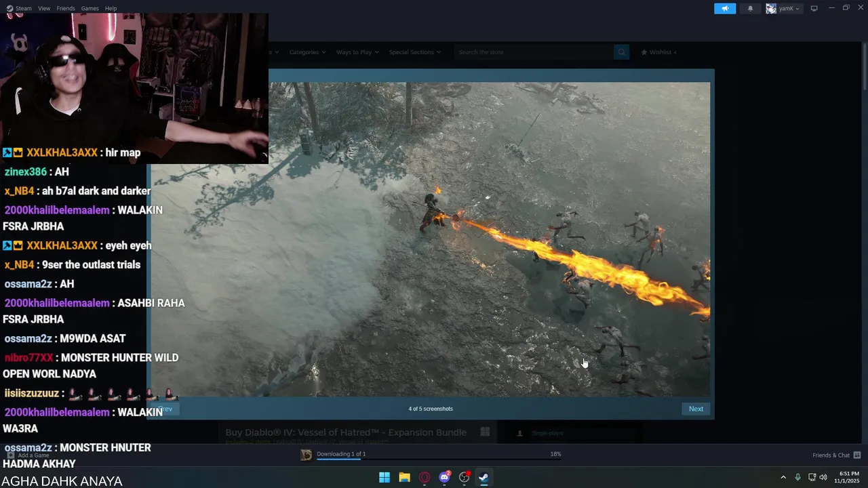Viewport: 868px width, 488px height.
Task: Expand the Special Sections dropdown
Action: (x=414, y=52)
